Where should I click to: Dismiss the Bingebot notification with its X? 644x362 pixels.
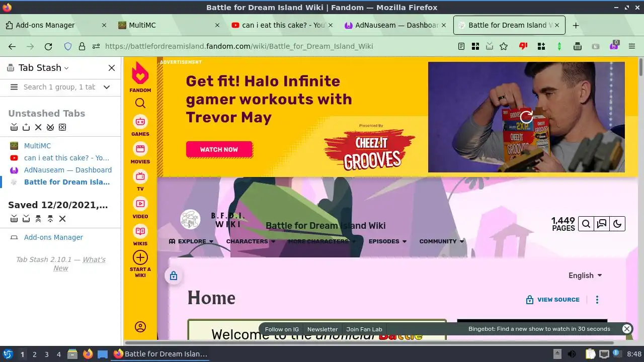[x=627, y=329]
